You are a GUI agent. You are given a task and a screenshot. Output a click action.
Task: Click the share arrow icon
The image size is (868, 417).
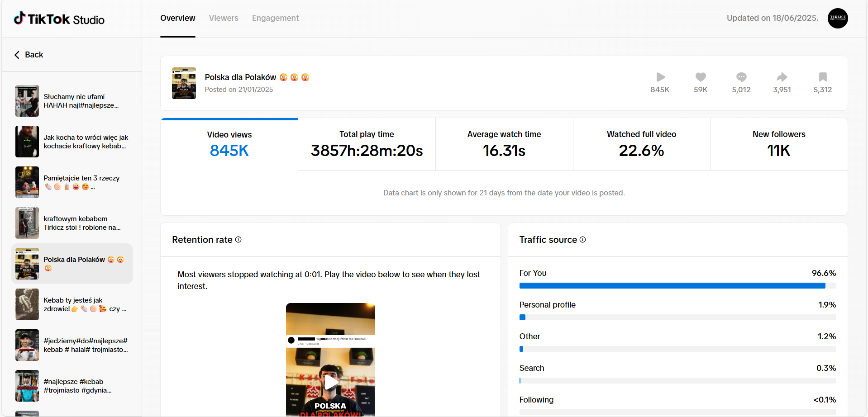(782, 77)
